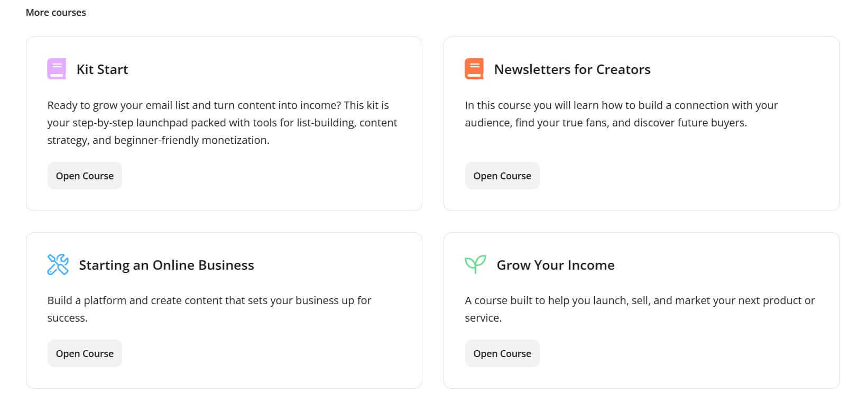The height and width of the screenshot is (411, 868).
Task: Open the Starting an Online Business course
Action: [x=85, y=353]
